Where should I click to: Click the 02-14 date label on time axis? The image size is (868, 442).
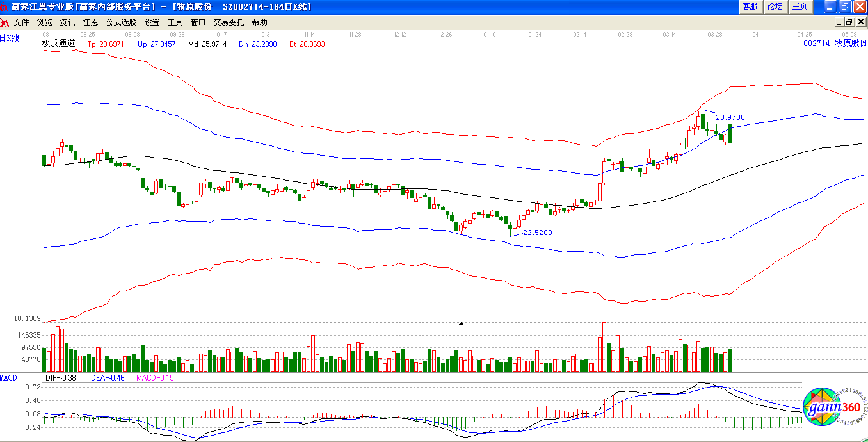click(580, 34)
